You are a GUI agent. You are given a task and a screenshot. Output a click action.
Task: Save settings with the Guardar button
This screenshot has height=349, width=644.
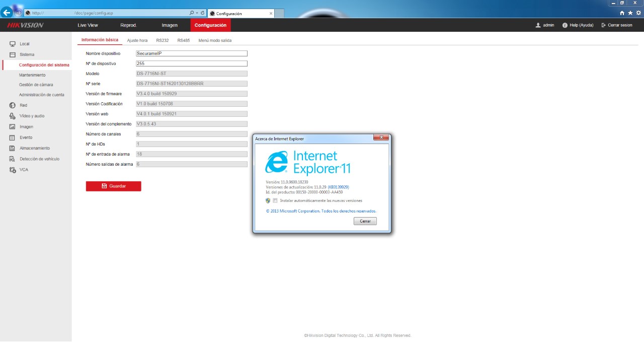[114, 186]
